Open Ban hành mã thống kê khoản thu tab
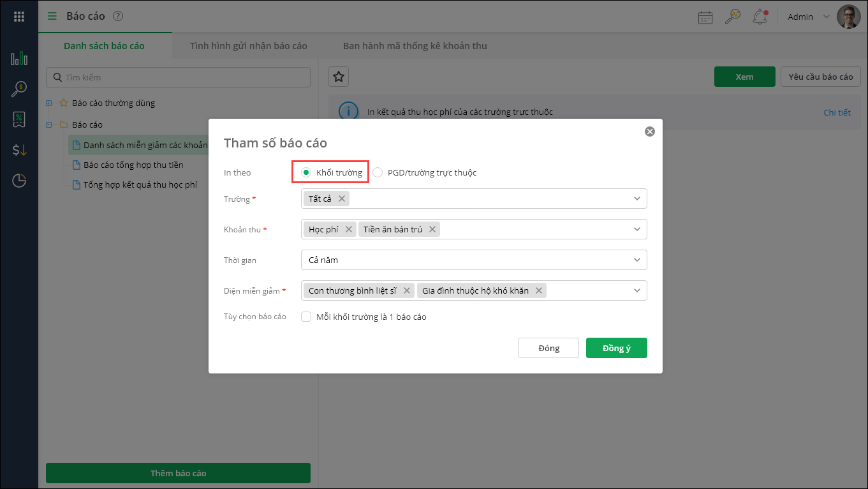868x489 pixels. click(415, 46)
